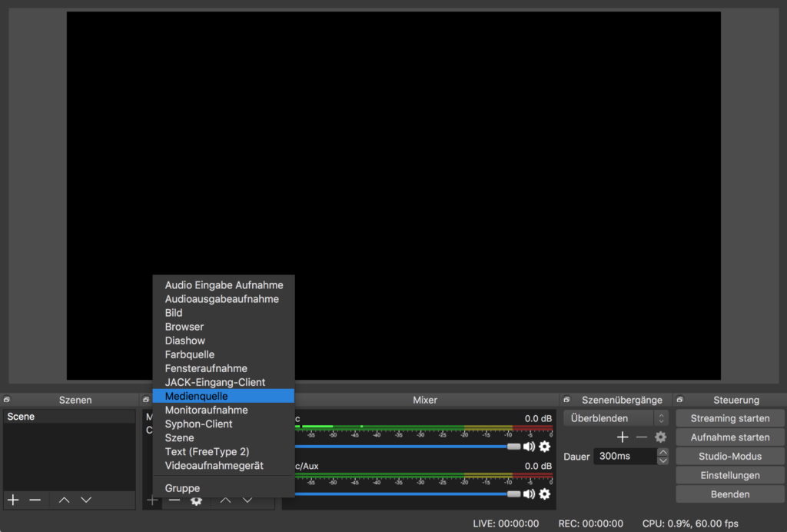Open first mixer channel settings gear

click(545, 446)
